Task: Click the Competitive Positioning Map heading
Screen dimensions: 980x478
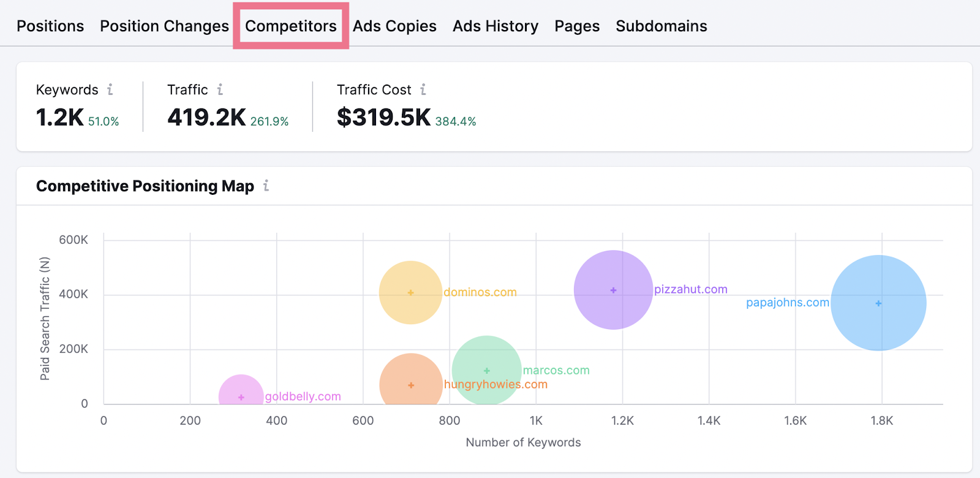Action: tap(145, 186)
